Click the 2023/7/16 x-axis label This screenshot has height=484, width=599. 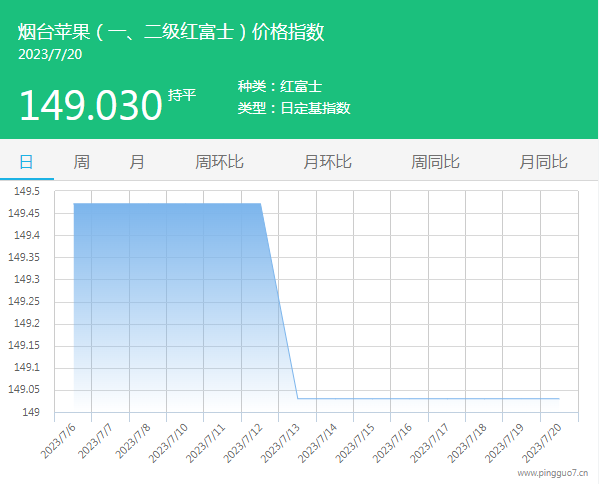(392, 443)
